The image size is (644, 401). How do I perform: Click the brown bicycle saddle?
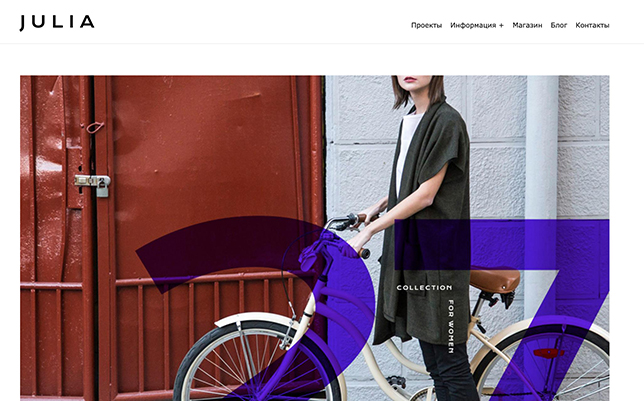pyautogui.click(x=494, y=279)
